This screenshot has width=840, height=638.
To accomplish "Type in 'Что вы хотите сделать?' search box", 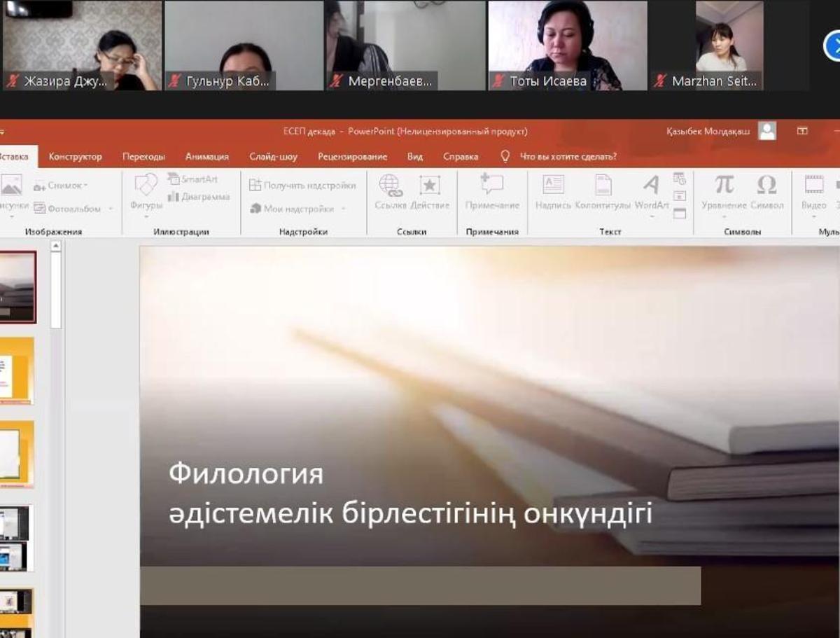I will click(568, 157).
